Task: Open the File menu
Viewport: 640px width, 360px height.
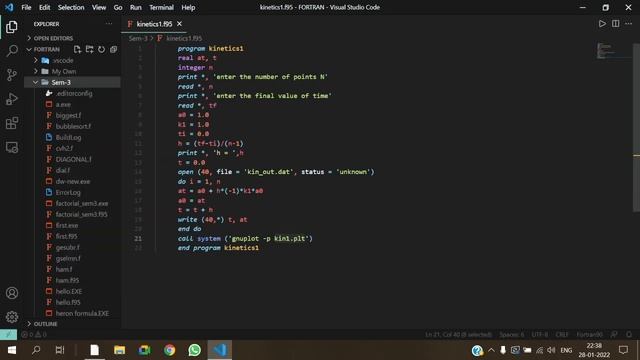Action: point(26,7)
